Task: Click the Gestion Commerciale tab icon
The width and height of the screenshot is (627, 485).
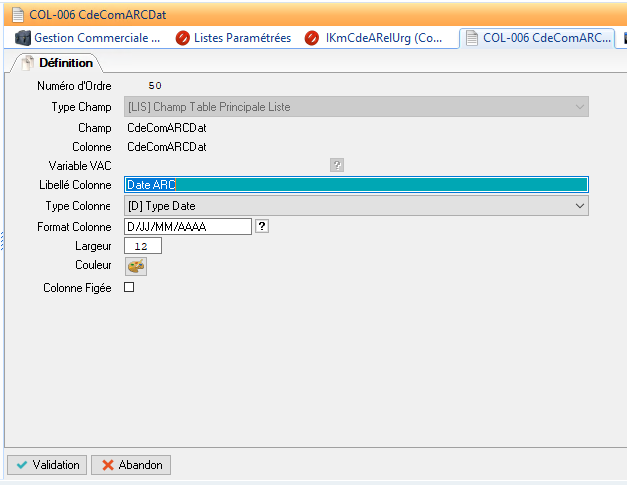Action: (x=22, y=38)
